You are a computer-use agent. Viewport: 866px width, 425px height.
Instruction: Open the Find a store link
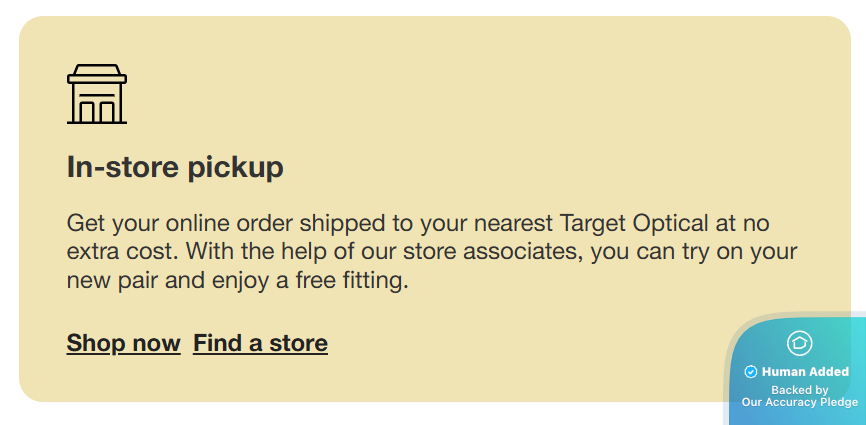(x=260, y=344)
